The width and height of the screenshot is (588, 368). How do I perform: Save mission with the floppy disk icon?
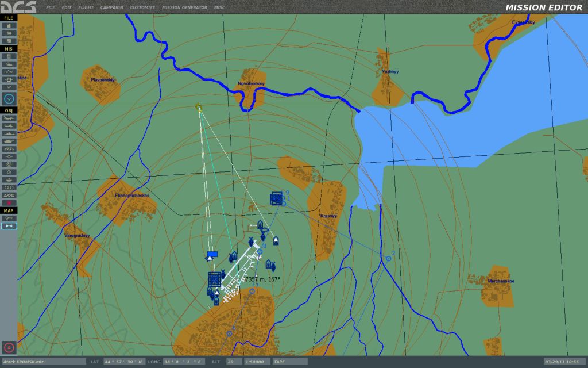[9, 41]
